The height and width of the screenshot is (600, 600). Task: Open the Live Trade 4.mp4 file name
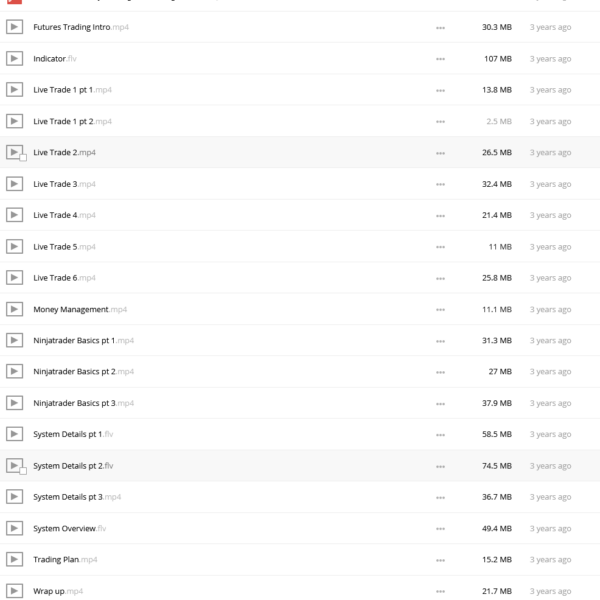click(x=64, y=215)
